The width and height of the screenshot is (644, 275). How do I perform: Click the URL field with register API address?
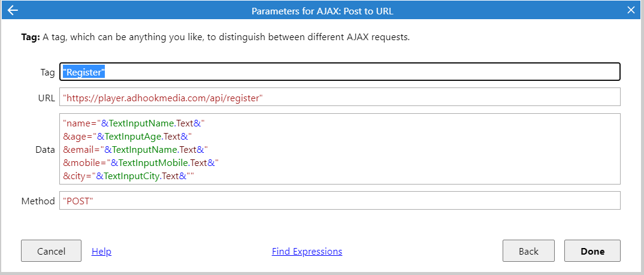[x=340, y=97]
